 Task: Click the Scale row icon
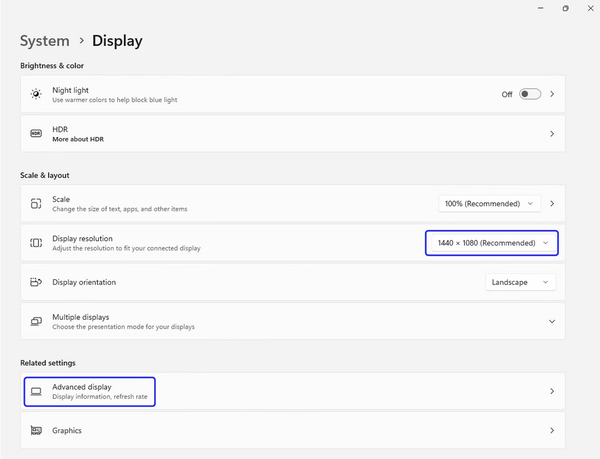pyautogui.click(x=36, y=203)
